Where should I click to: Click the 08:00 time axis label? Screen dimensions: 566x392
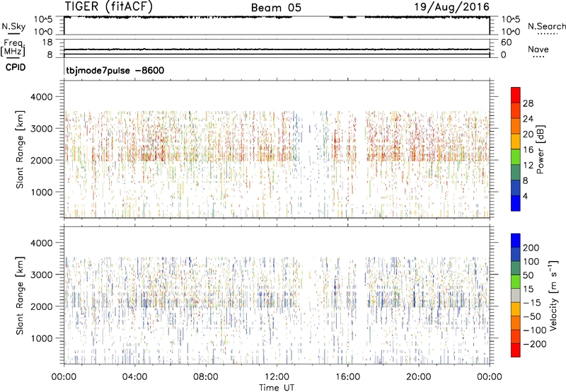coord(206,377)
